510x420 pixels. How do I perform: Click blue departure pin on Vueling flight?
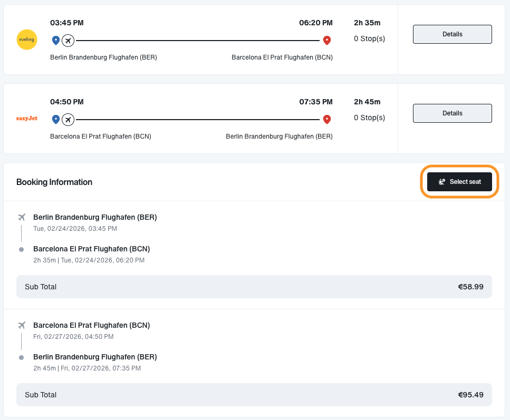56,40
